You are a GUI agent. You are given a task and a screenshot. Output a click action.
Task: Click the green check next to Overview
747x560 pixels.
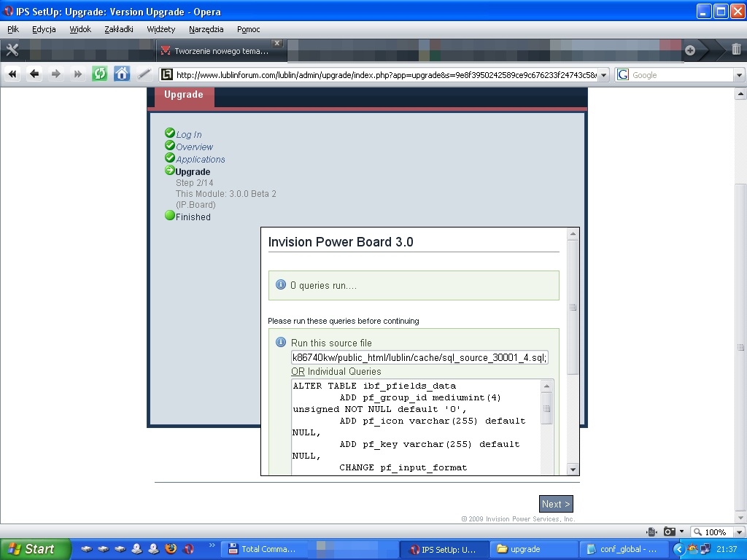click(x=169, y=145)
